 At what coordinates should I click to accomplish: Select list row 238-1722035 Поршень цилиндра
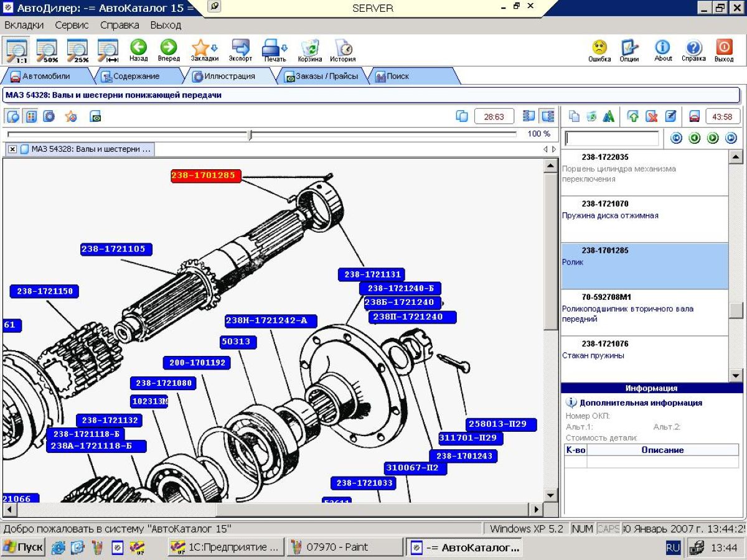pos(644,173)
